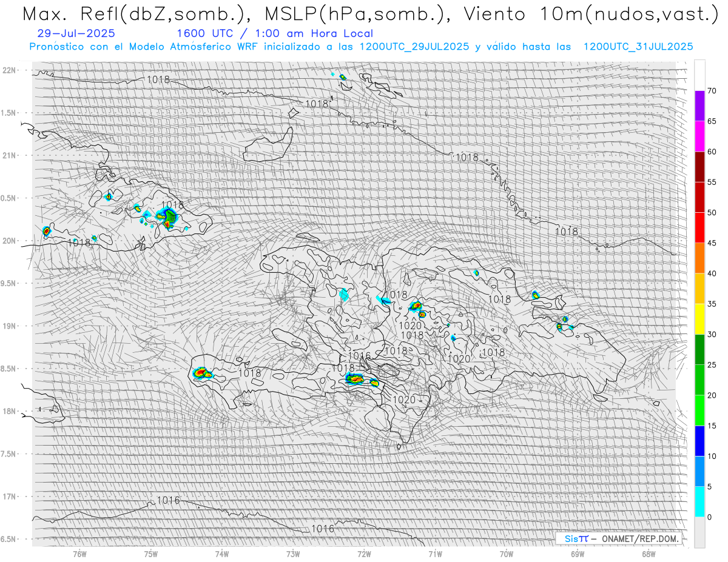Click the colorbar label '30'
The width and height of the screenshot is (728, 562).
(x=712, y=335)
